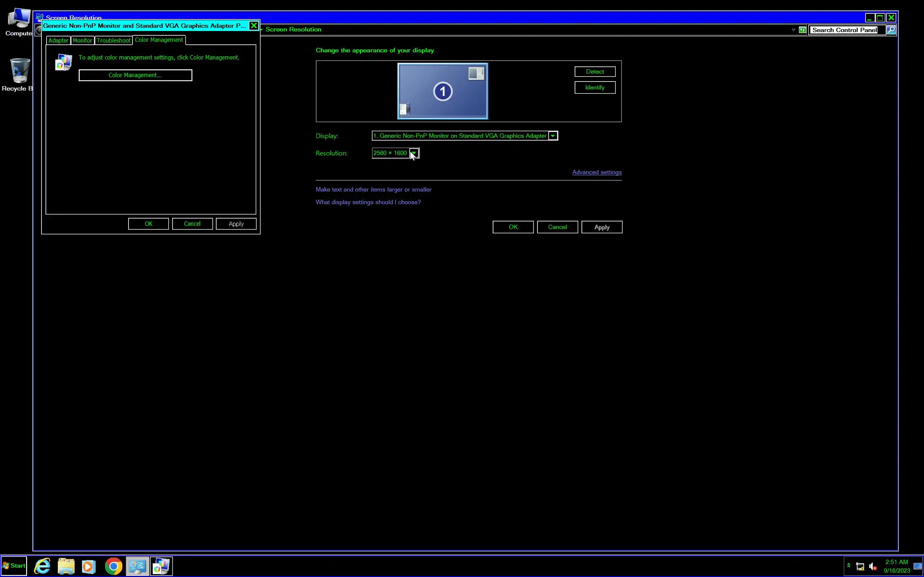Open Windows Media Player taskbar icon
924x577 pixels.
coord(88,565)
